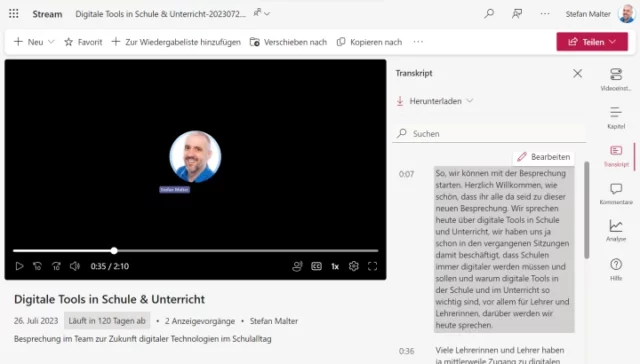
Task: Click Bearbeiten to edit transcript
Action: tap(544, 157)
